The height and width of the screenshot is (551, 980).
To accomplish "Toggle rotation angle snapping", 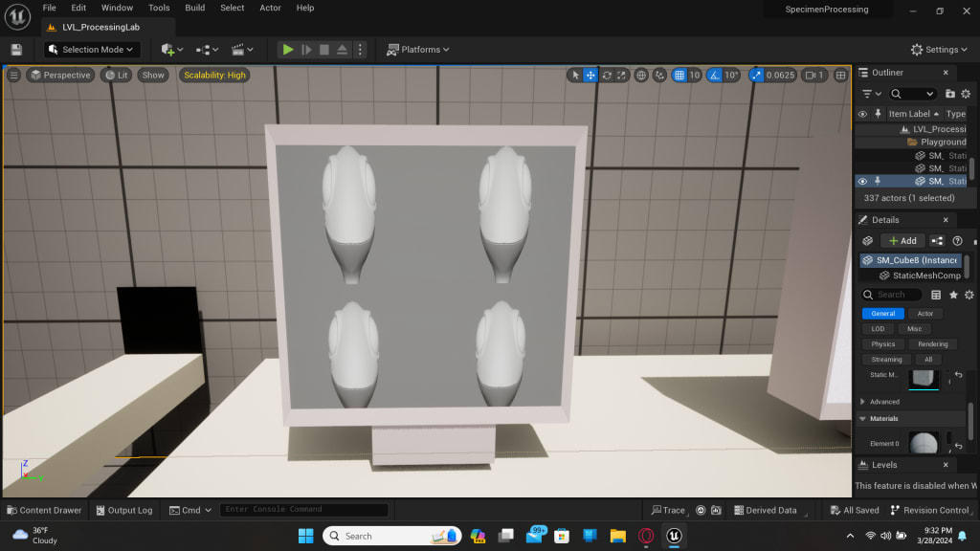I will click(714, 75).
